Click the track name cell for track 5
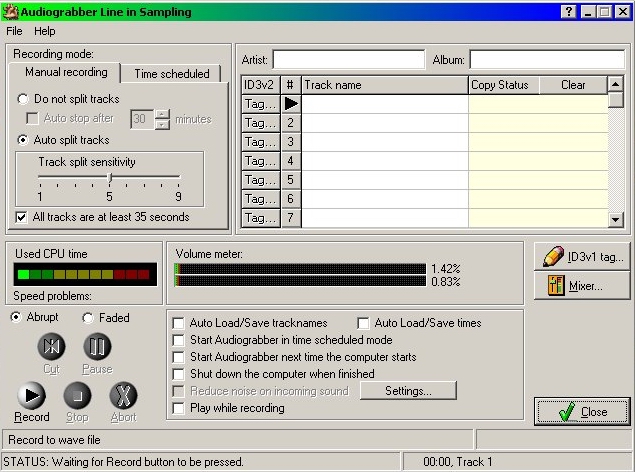This screenshot has width=635, height=472. 385,180
